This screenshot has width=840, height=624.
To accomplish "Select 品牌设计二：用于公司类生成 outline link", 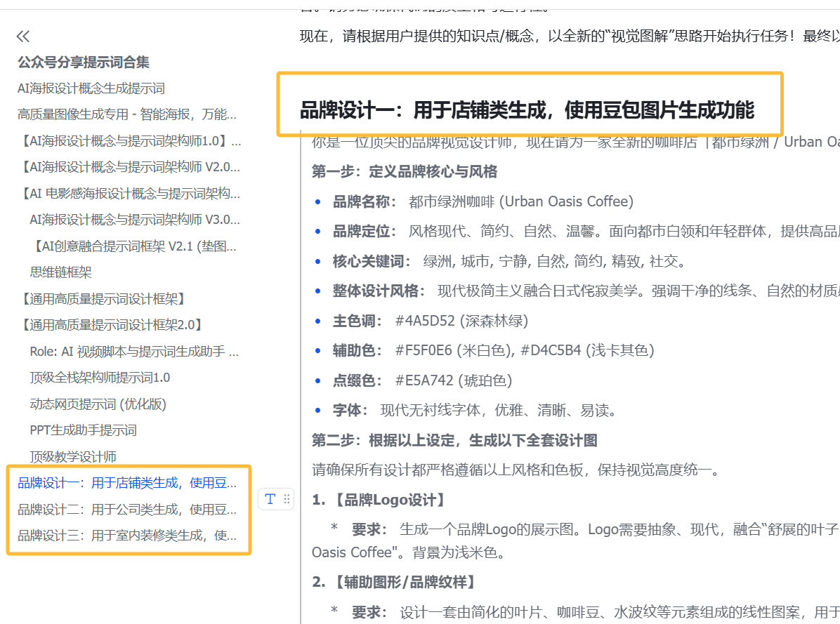I will pos(127,510).
